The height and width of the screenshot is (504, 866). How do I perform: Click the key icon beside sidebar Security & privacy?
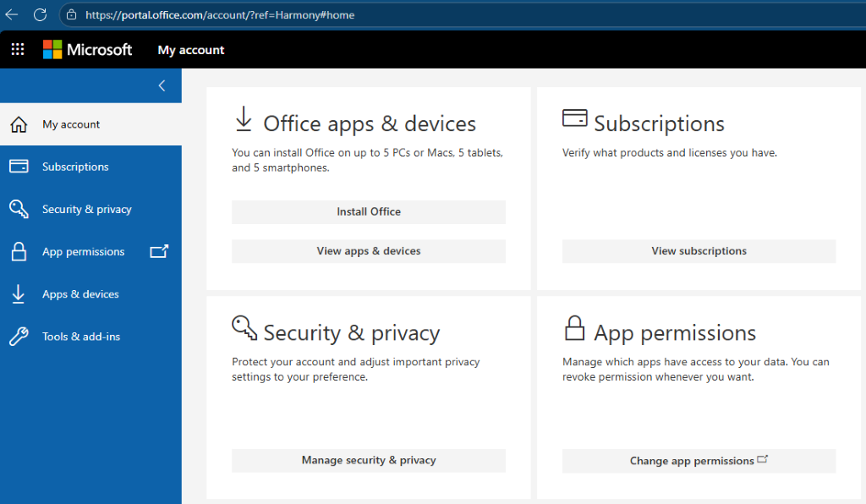pyautogui.click(x=19, y=209)
